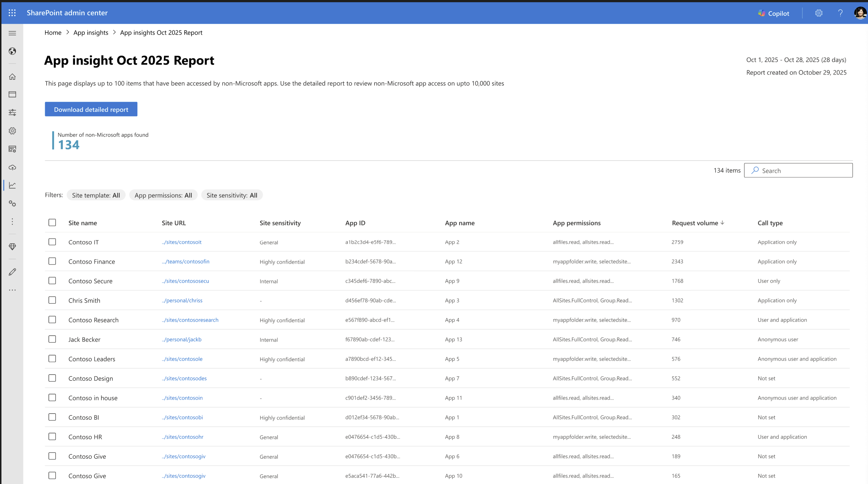Check the box for Contoso Finance
Viewport: 868px width, 484px height.
pyautogui.click(x=52, y=261)
